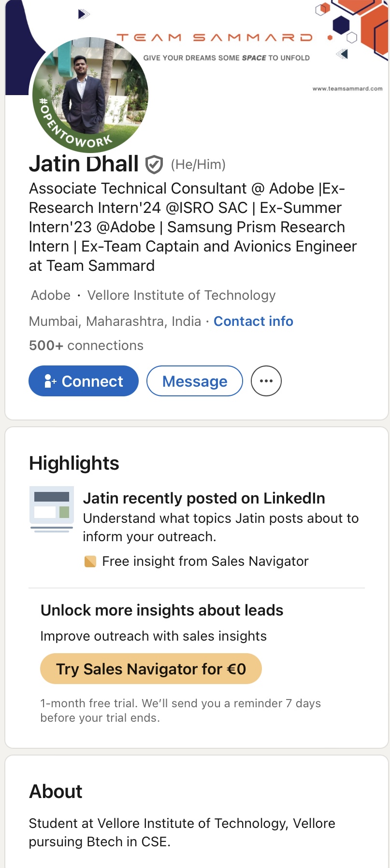This screenshot has height=868, width=390.
Task: Open "Jatin recently posted on LinkedIn" highlight
Action: [204, 498]
